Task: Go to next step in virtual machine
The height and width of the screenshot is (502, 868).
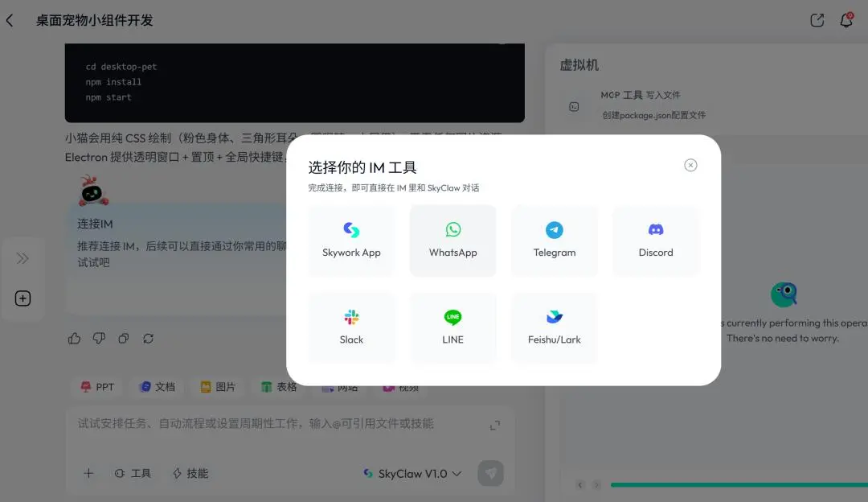Action: (596, 485)
